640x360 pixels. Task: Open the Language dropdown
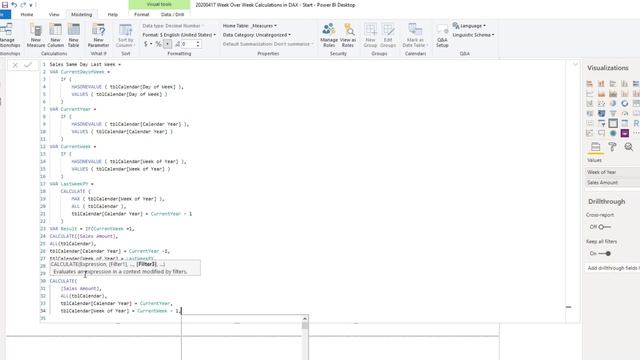[469, 26]
